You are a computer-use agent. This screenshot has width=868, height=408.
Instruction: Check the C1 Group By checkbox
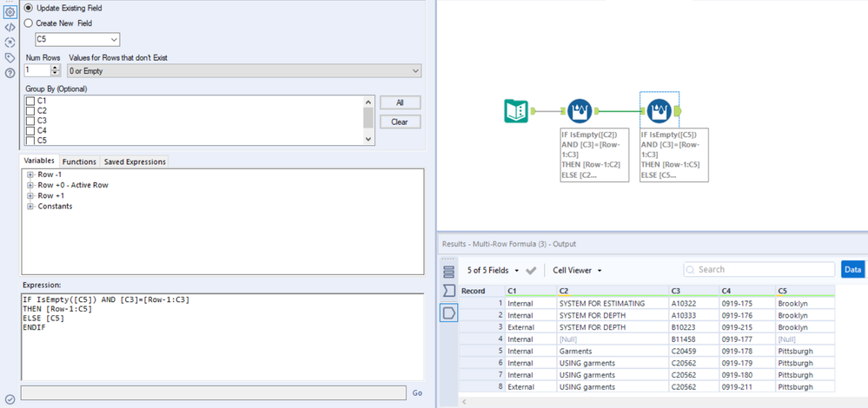tap(30, 101)
